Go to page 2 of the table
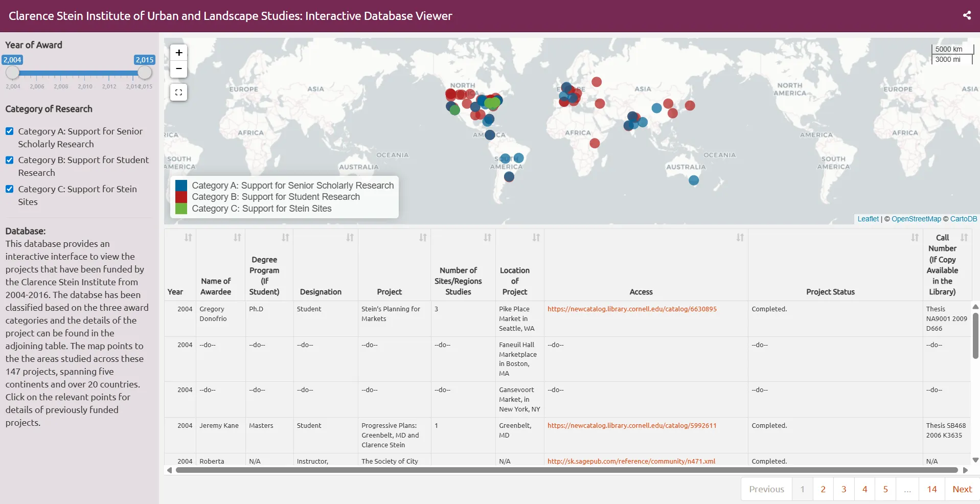The height and width of the screenshot is (504, 980). click(x=823, y=489)
